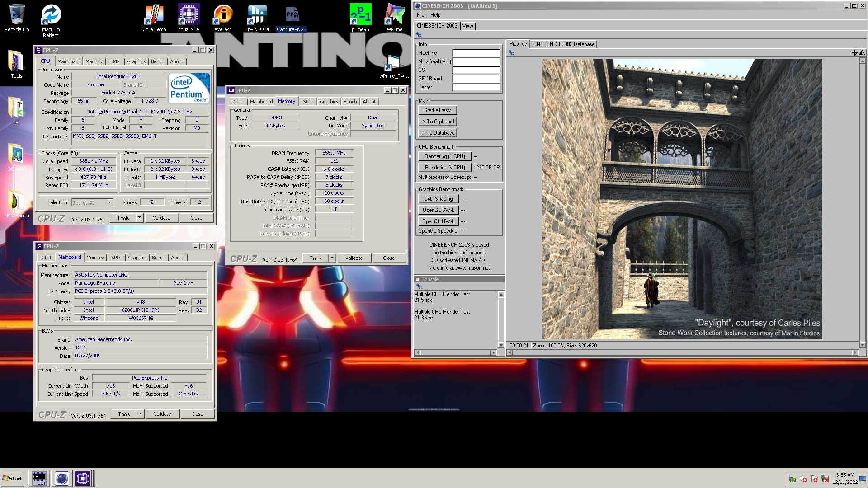Start the C4D Shading benchmark

[x=439, y=199]
